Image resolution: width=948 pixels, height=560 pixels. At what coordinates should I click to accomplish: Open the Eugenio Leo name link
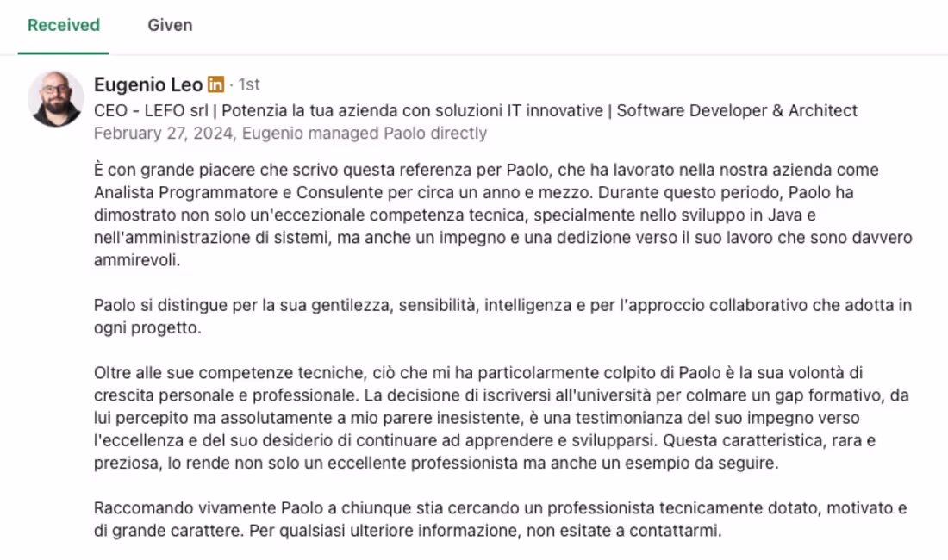point(148,84)
